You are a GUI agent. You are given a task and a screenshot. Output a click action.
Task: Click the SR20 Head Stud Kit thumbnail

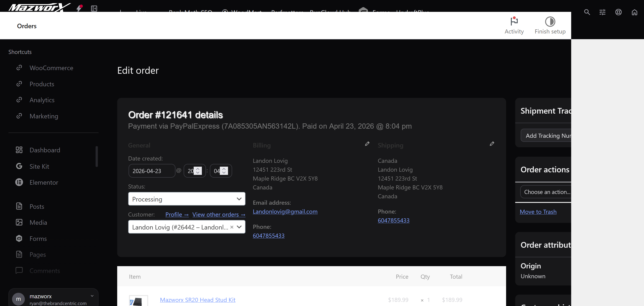coord(139,301)
